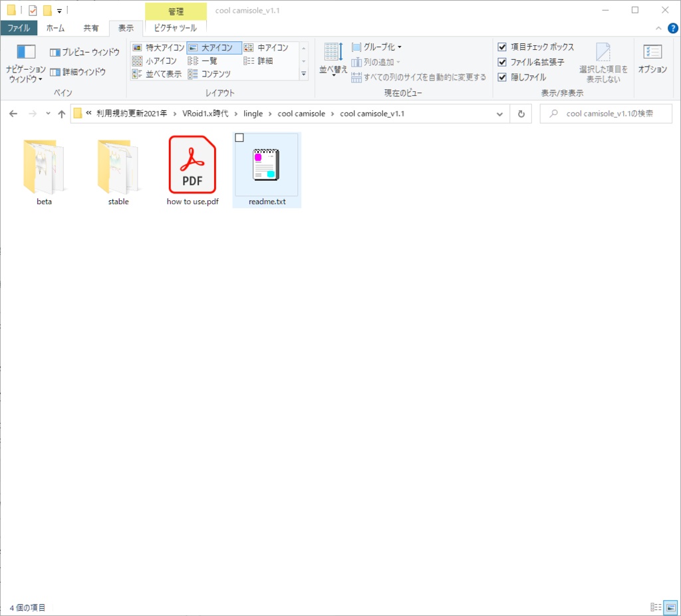Screen dimensions: 681x616
Task: Open the Picture Tools (ピクチャ ツール) tab
Action: [176, 28]
